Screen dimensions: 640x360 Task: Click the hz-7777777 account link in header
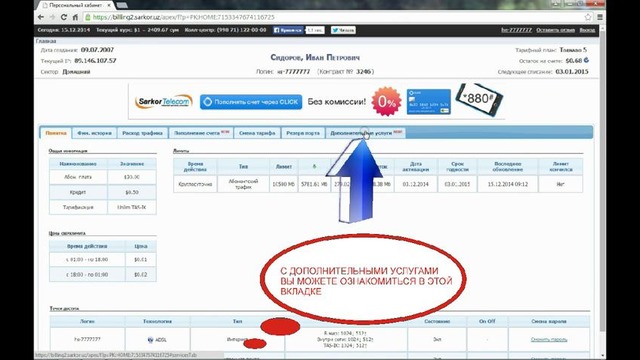pos(516,30)
